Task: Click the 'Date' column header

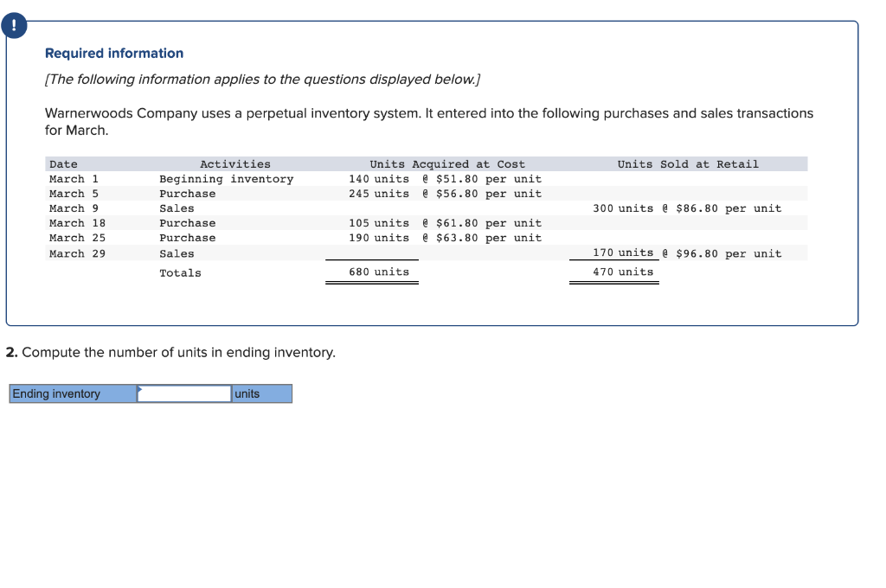Action: click(63, 164)
